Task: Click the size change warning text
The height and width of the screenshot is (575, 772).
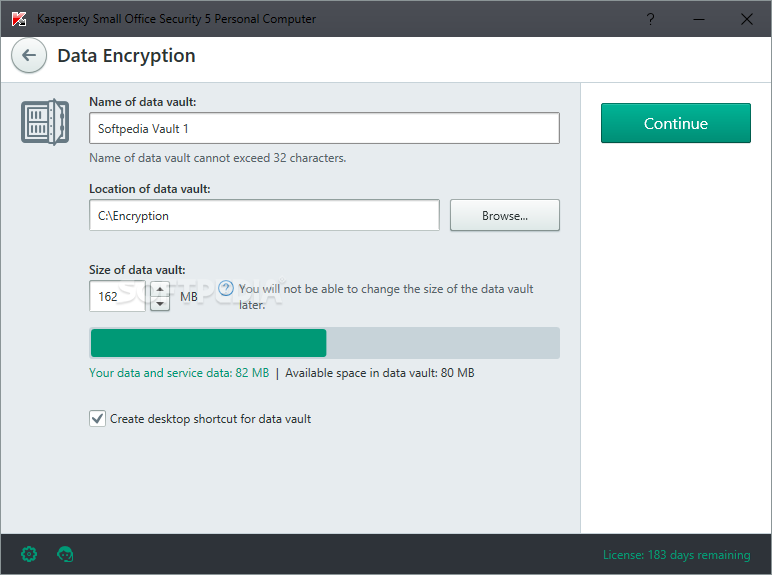Action: click(386, 296)
